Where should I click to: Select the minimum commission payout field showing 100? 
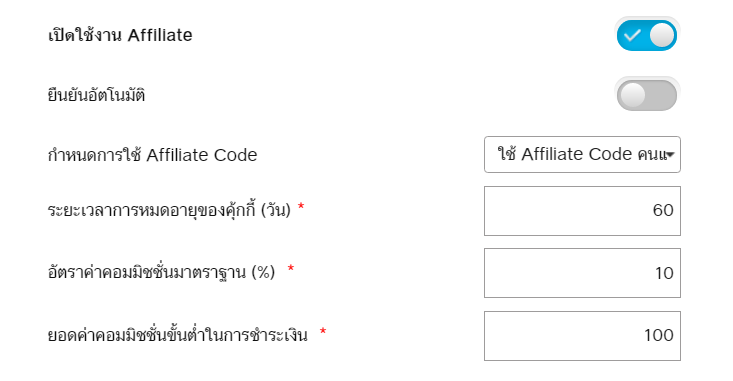coord(582,336)
